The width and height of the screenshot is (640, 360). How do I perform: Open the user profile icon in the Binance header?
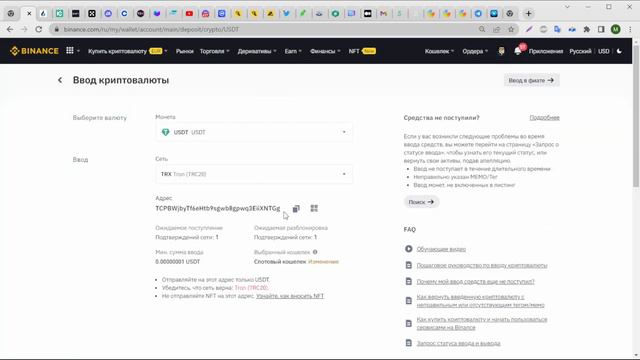(x=501, y=51)
